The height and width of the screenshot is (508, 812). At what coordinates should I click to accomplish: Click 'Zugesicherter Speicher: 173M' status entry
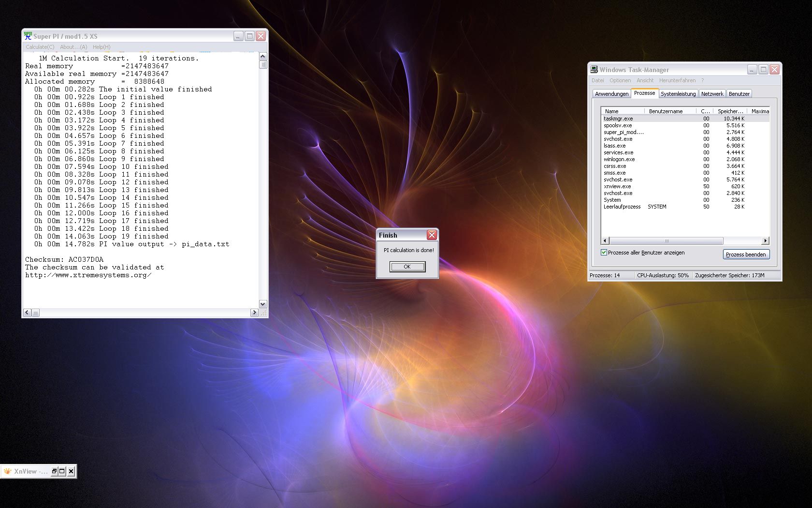click(730, 275)
